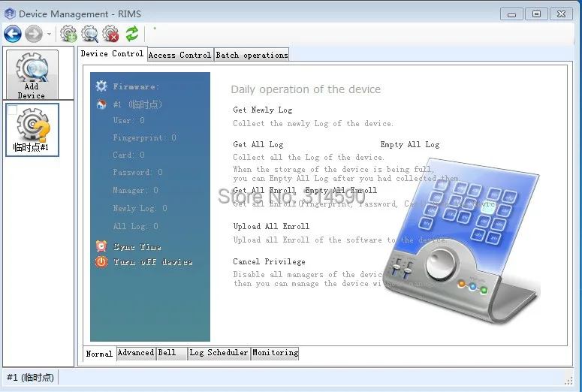Click the Device Management window title icon
Viewport: 582px width, 392px height.
[x=10, y=14]
